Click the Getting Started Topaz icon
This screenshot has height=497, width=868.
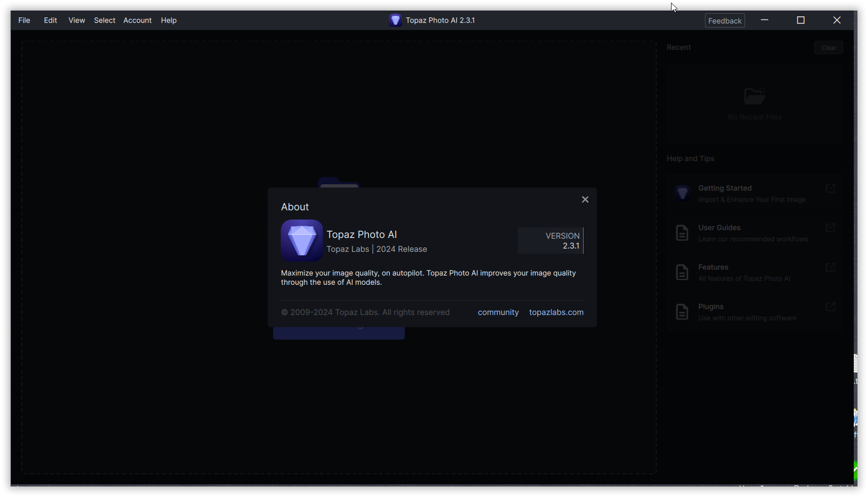[x=683, y=193]
